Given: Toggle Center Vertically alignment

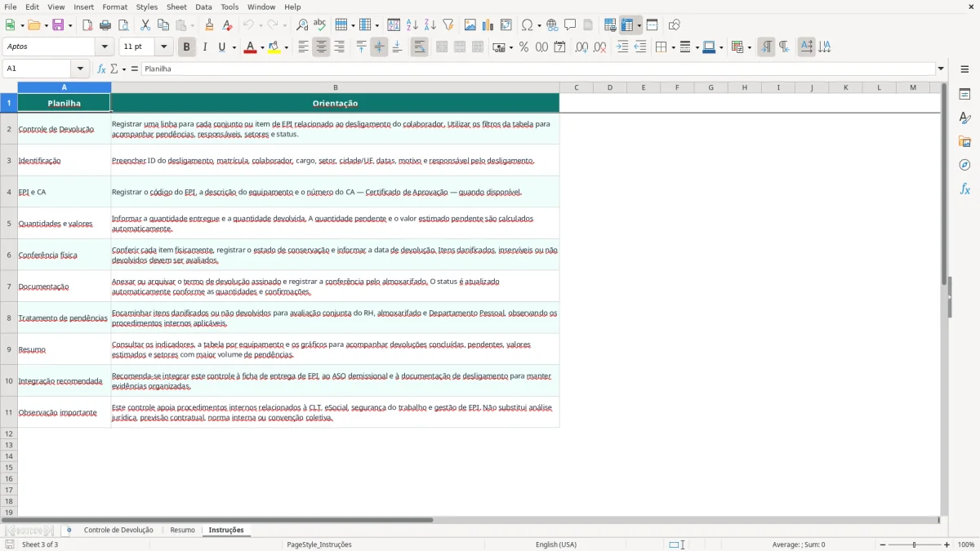Looking at the screenshot, I should pyautogui.click(x=379, y=47).
